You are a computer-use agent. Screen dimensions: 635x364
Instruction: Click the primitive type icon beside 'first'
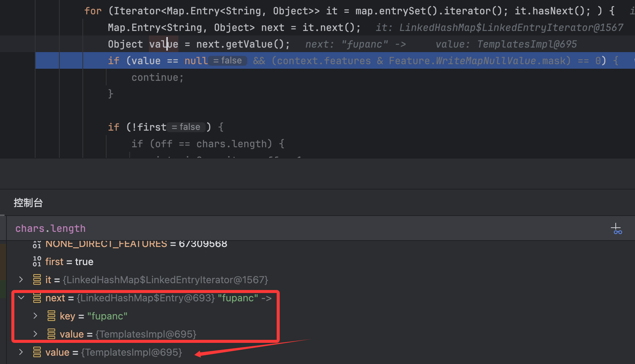pyautogui.click(x=37, y=261)
